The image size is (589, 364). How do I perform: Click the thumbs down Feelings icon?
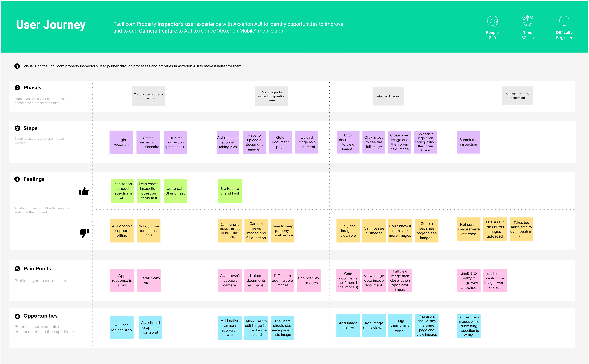pos(84,233)
